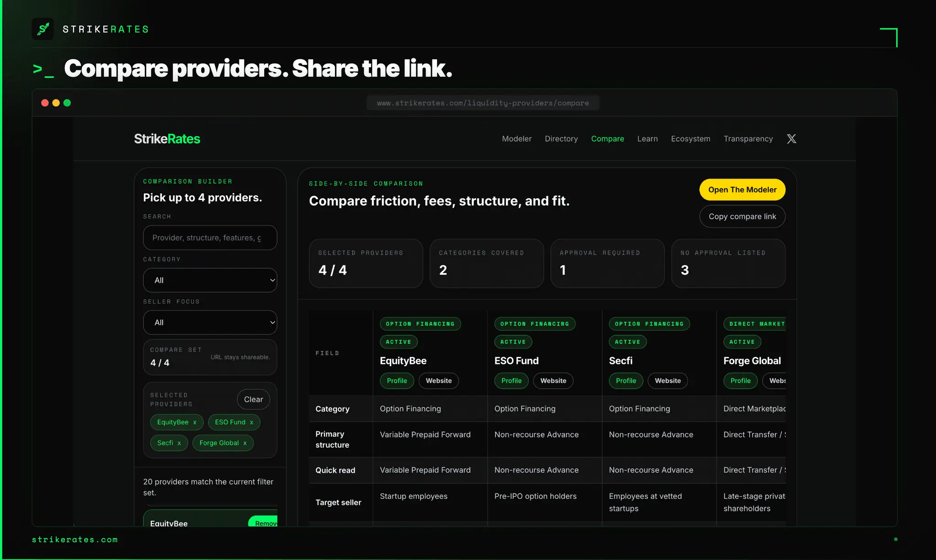The height and width of the screenshot is (560, 936).
Task: Click the Quick read row label
Action: pos(335,470)
